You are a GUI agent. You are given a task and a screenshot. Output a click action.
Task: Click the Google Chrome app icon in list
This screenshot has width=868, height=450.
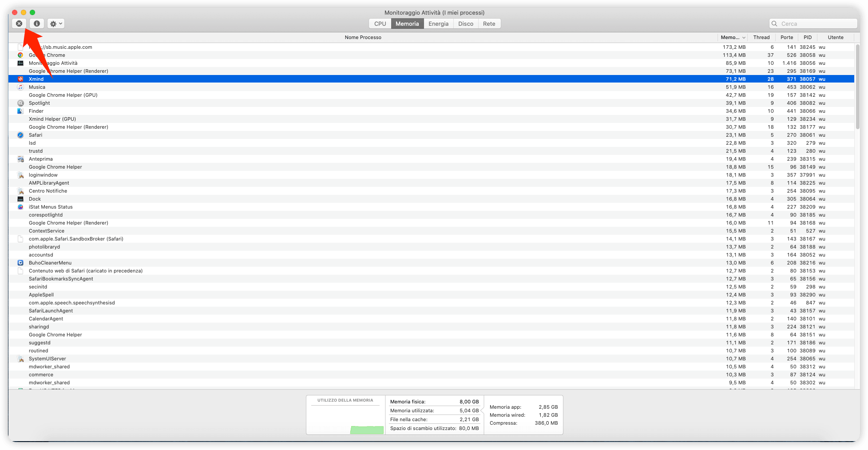click(20, 55)
